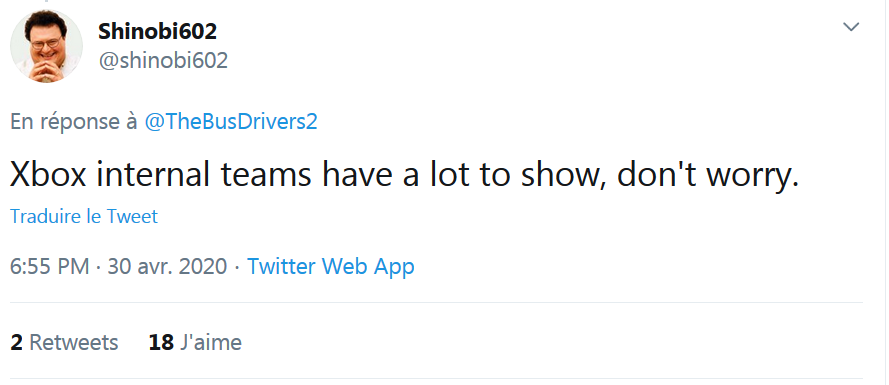View the 18 J'aime likes list
Screen dimensions: 889x385
(195, 342)
